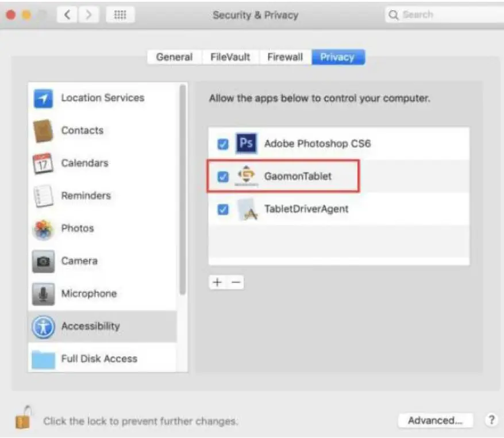Viewport: 504px width, 438px height.
Task: Open the Contacts privacy category
Action: tap(102, 130)
